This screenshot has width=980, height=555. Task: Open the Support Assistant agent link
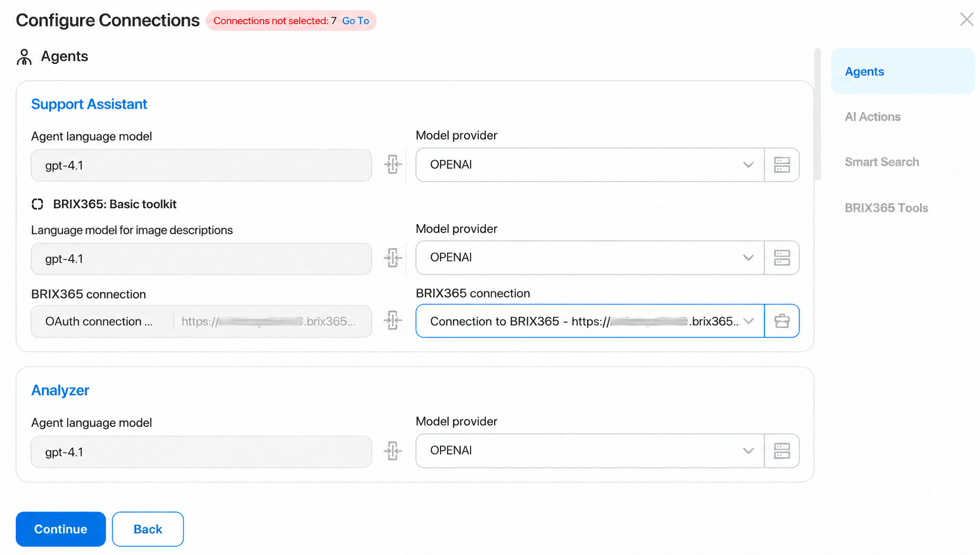click(89, 104)
